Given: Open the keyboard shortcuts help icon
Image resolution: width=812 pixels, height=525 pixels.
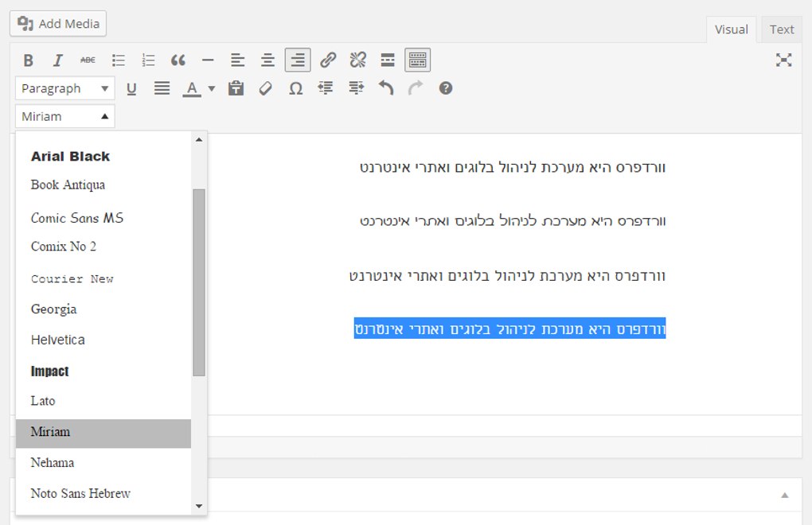Looking at the screenshot, I should [445, 88].
